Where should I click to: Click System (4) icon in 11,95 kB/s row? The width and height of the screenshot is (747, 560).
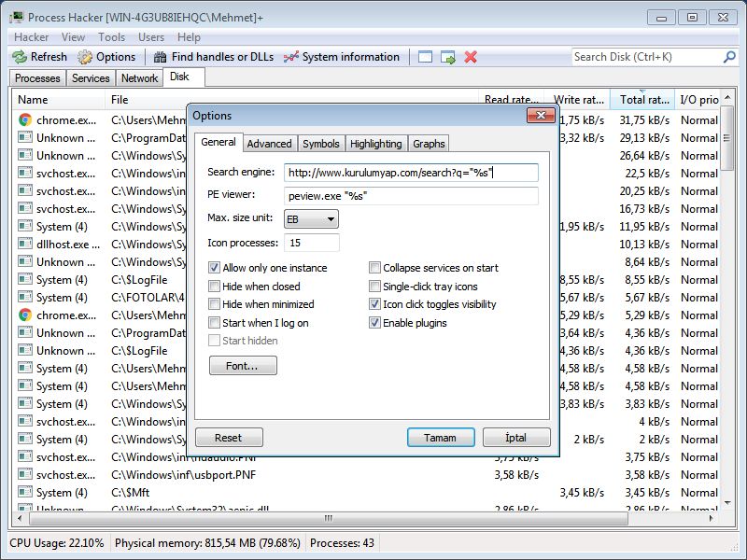[25, 227]
